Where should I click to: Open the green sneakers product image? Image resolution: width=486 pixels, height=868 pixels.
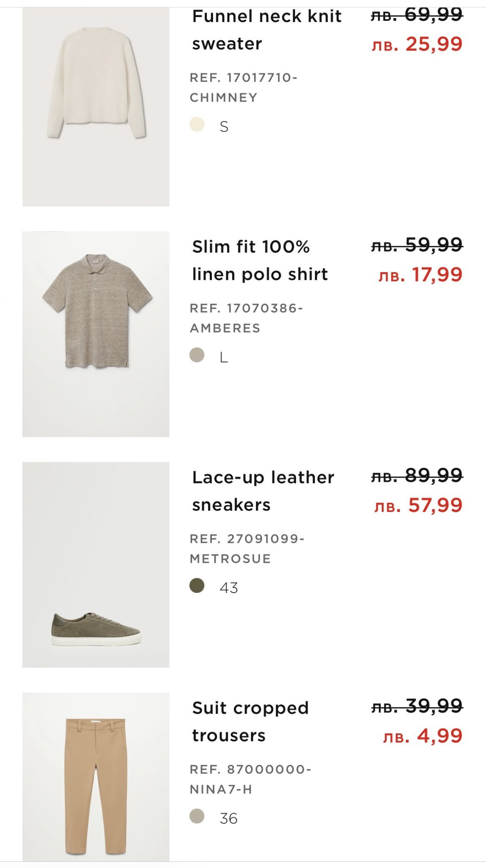point(96,565)
